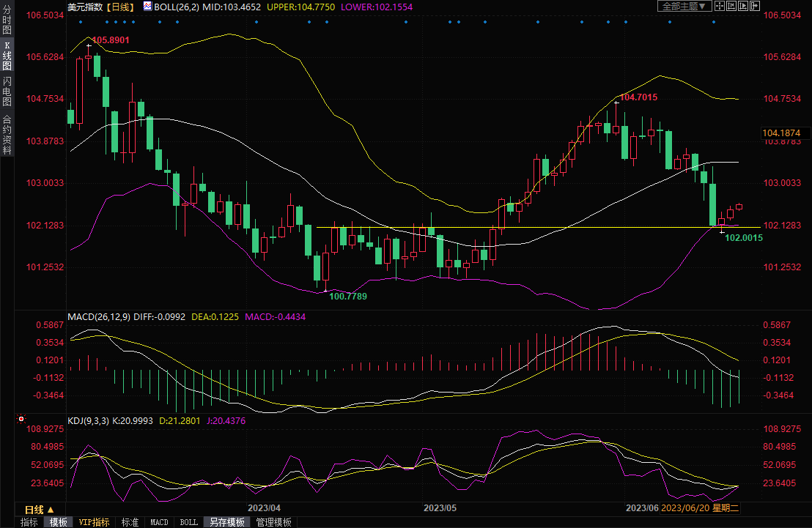812x528 pixels.
Task: Click the yellow horizontal support line
Action: coord(513,228)
